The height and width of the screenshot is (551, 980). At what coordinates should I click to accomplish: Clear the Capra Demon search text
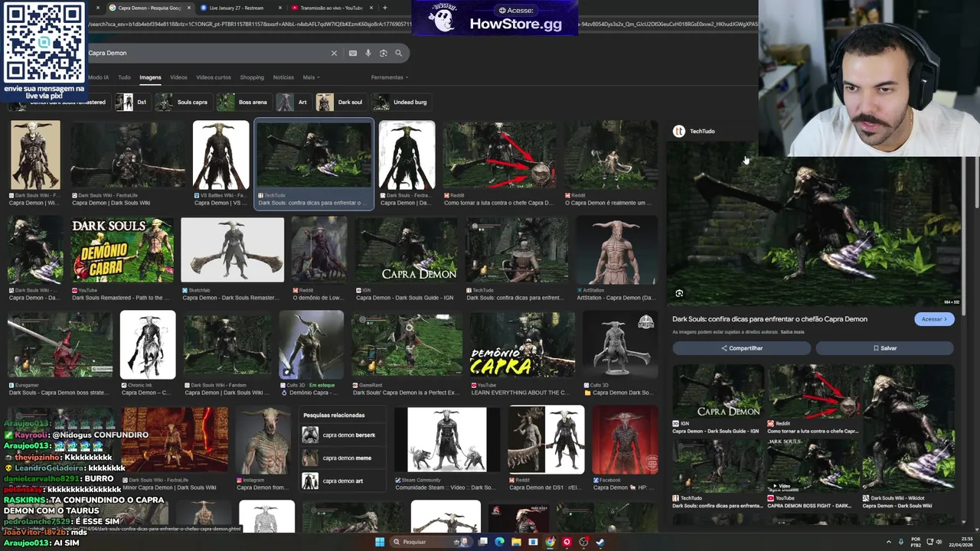334,53
